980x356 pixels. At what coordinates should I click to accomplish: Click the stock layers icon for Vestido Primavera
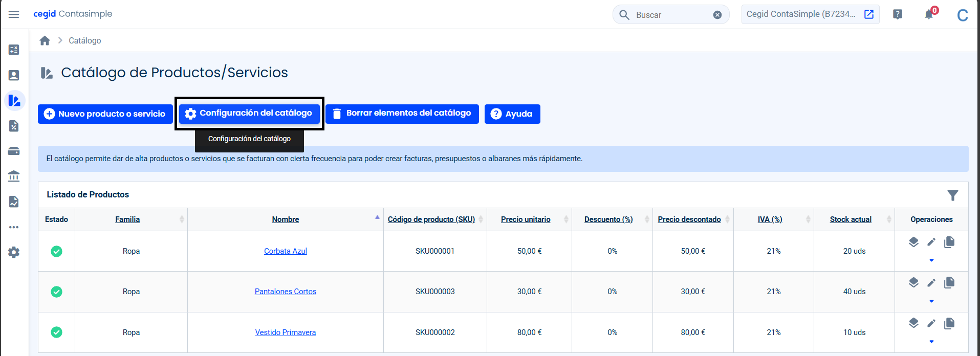coord(913,323)
